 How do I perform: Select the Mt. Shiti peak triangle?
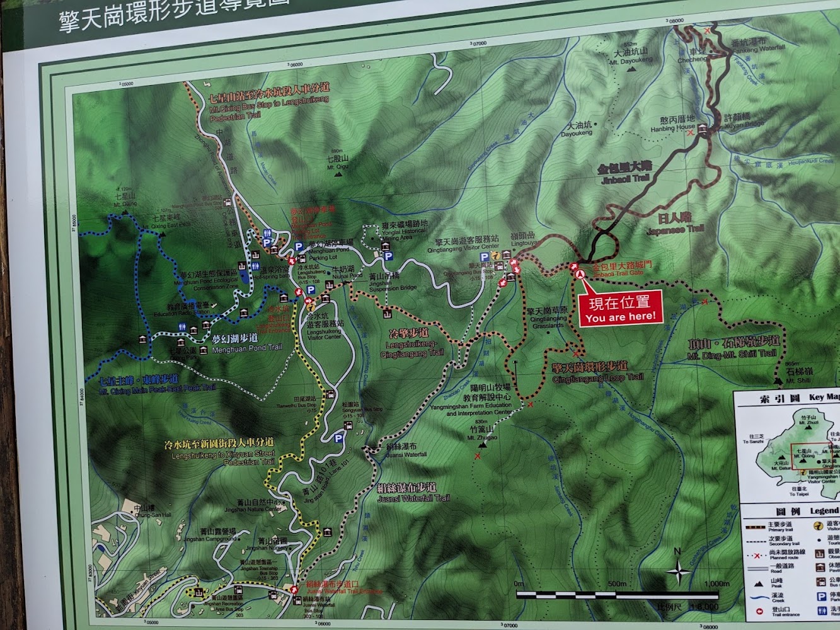[x=778, y=381]
